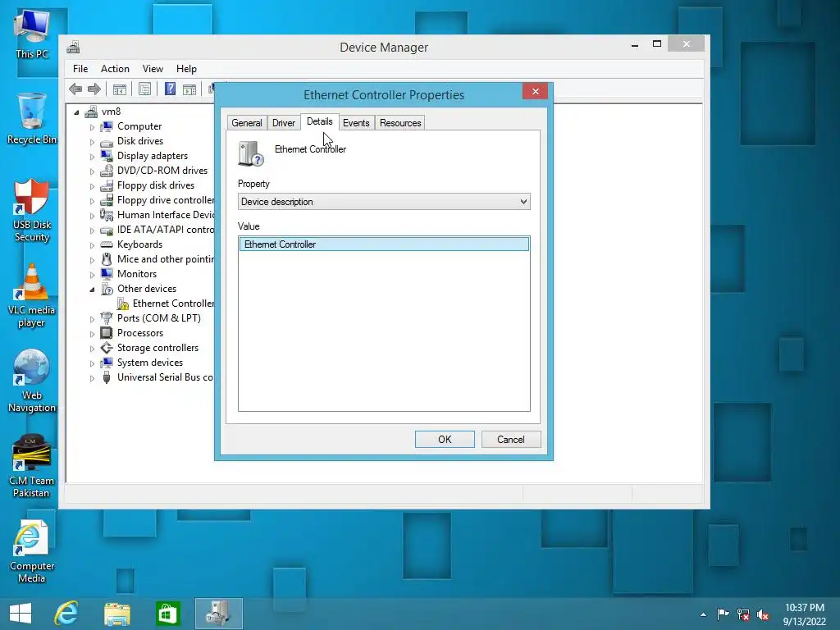This screenshot has width=840, height=630.
Task: Select the Details tab
Action: (319, 121)
